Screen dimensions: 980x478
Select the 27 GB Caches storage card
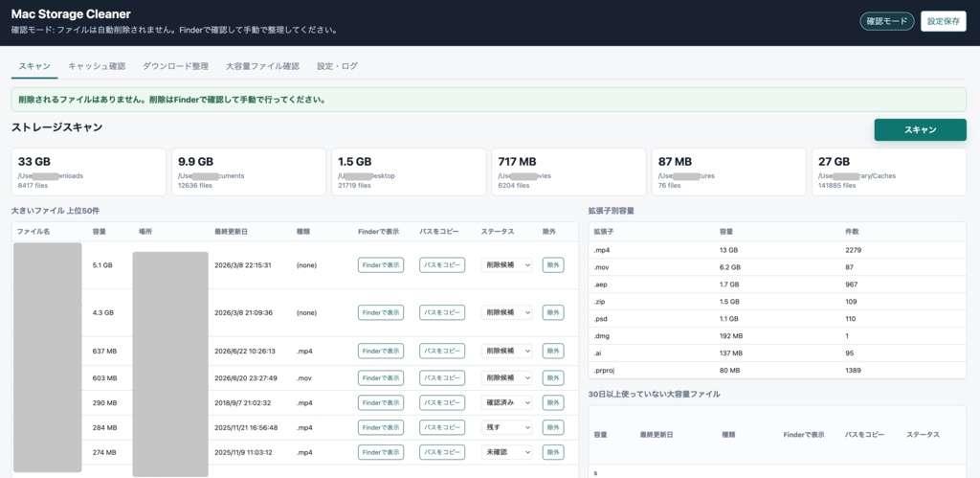[889, 172]
